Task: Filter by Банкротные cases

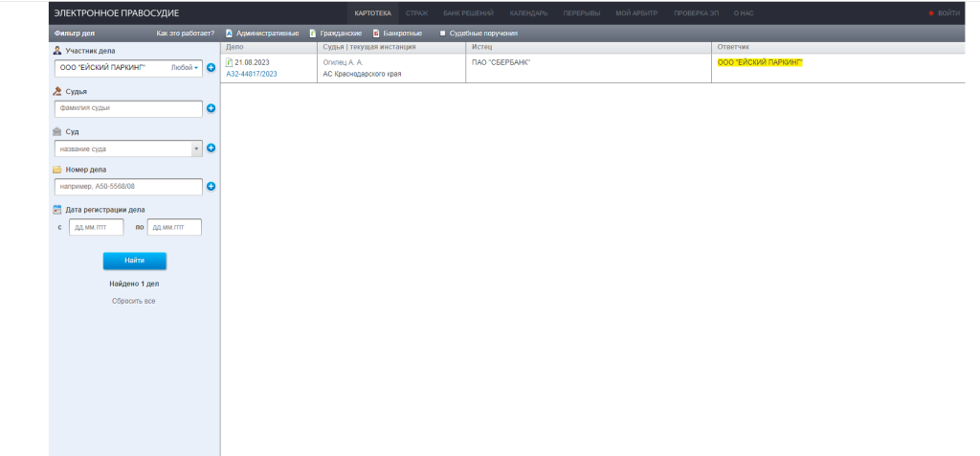Action: point(403,34)
